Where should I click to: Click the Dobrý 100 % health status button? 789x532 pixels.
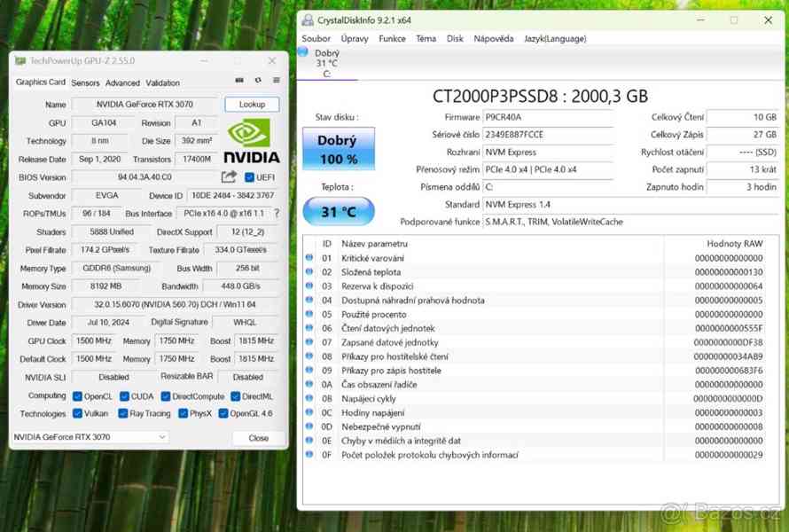[339, 149]
